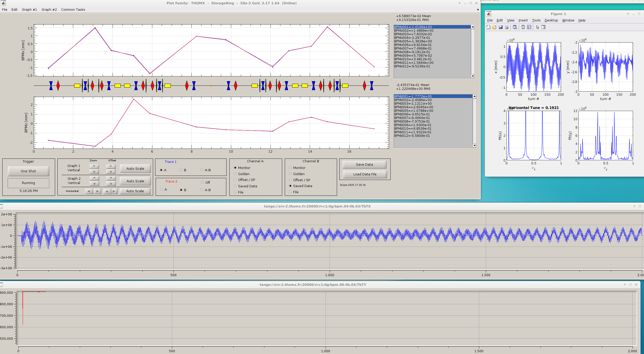Open the Common Tasks menu

(73, 10)
